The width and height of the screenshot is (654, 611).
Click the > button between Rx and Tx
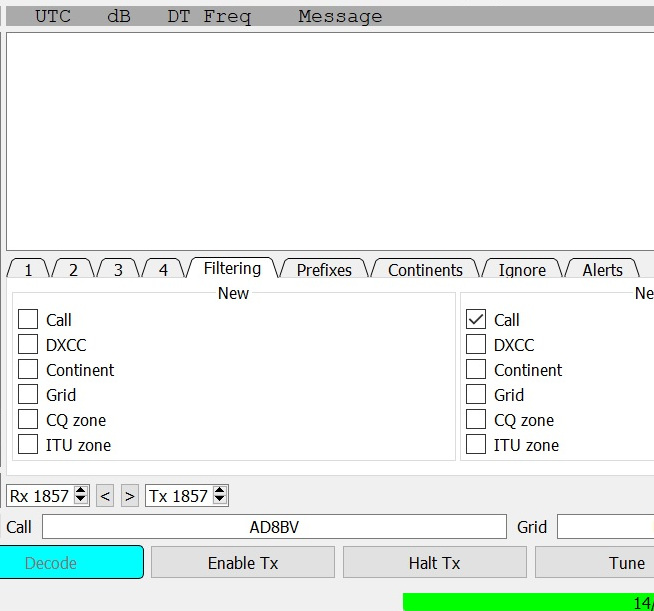130,496
